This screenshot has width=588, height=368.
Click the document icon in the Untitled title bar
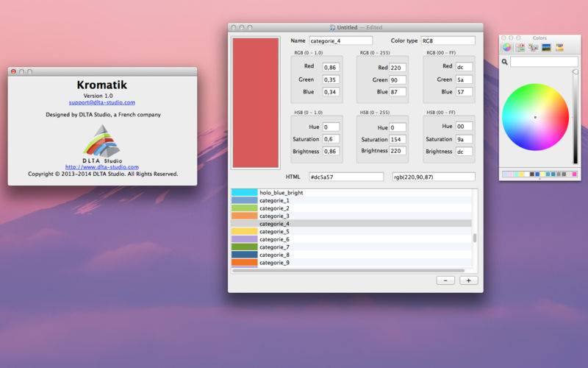pyautogui.click(x=332, y=27)
